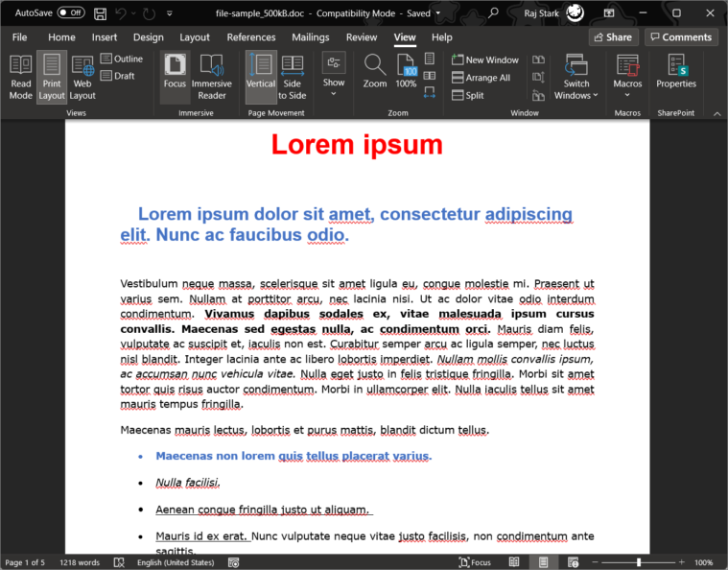Open Switch Windows dropdown
The width and height of the screenshot is (728, 570).
tap(576, 77)
